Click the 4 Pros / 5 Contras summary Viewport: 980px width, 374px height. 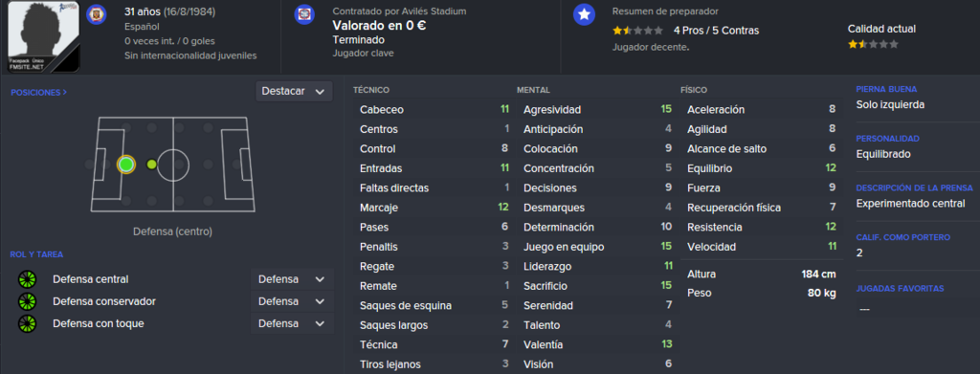pos(716,31)
